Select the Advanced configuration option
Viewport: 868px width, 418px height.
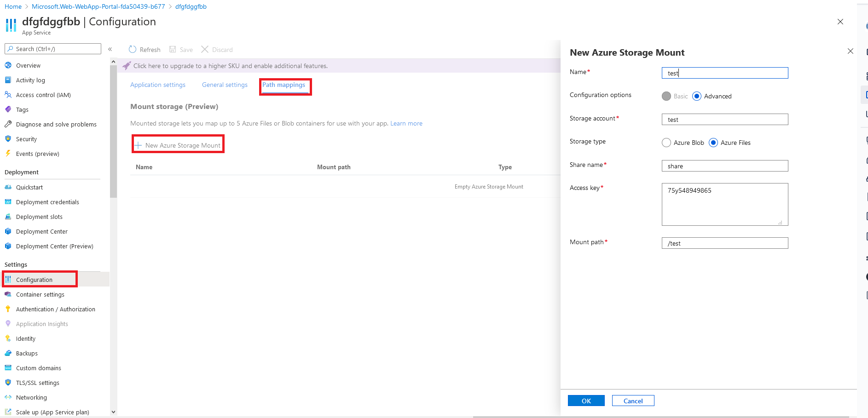(696, 96)
